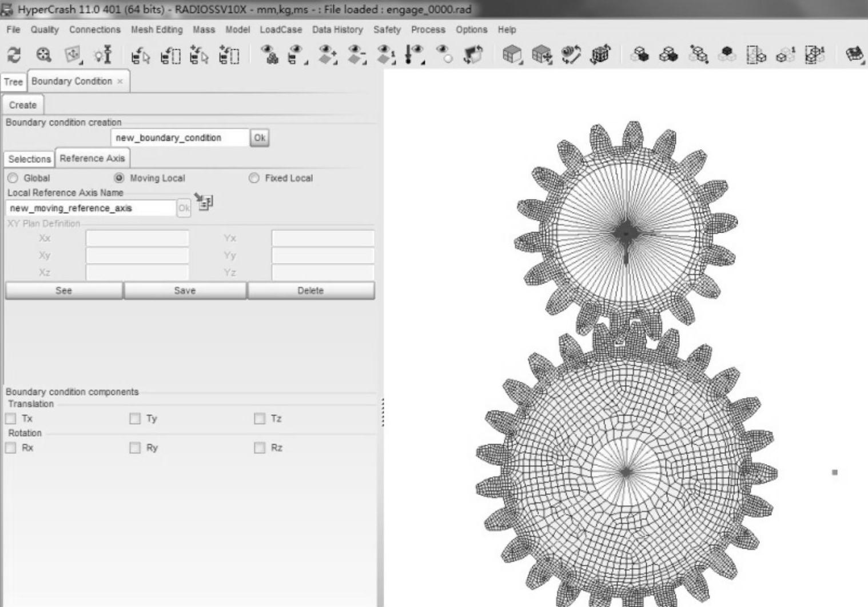Select the Reference Axis tab

pos(92,158)
